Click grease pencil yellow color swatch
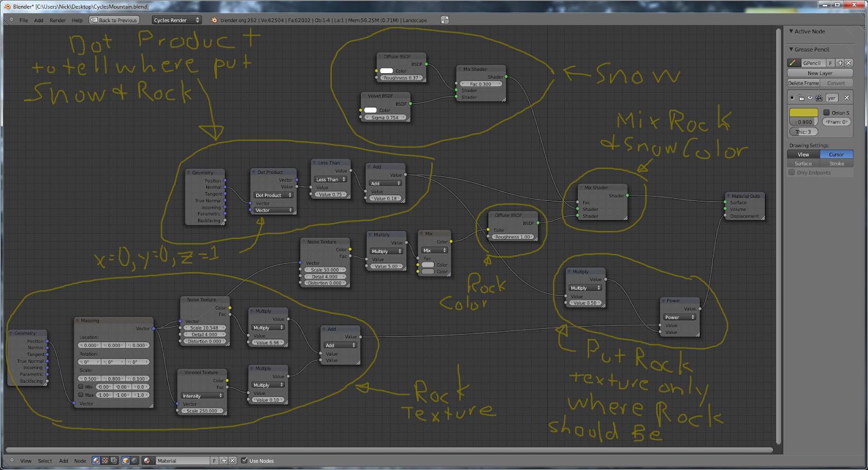Screen dimensions: 868x470 [803, 113]
